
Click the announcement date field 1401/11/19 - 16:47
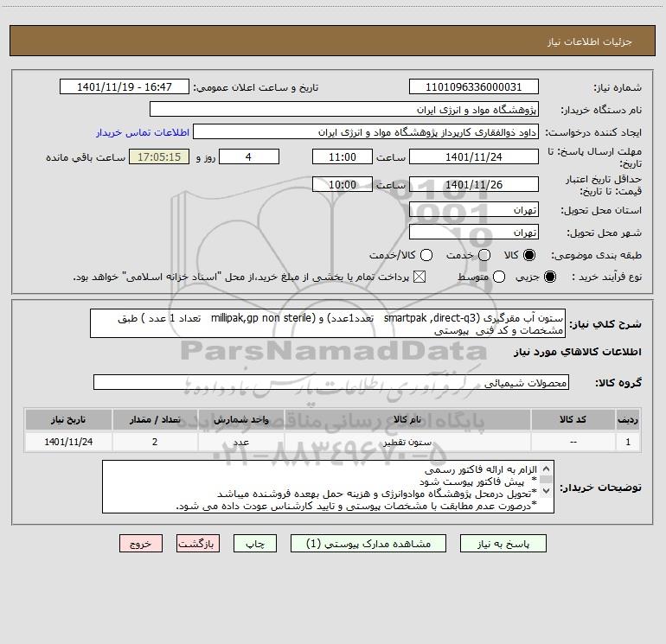pos(125,87)
